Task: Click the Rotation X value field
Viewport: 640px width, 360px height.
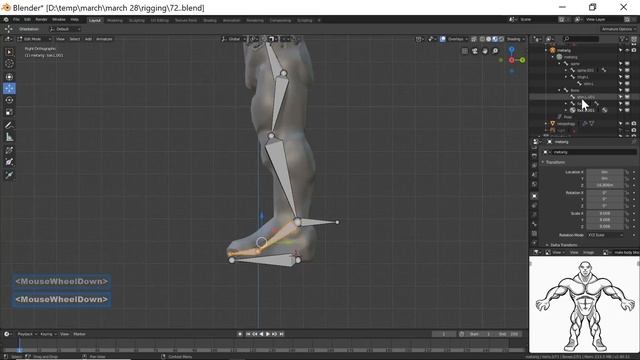Action: click(x=605, y=192)
